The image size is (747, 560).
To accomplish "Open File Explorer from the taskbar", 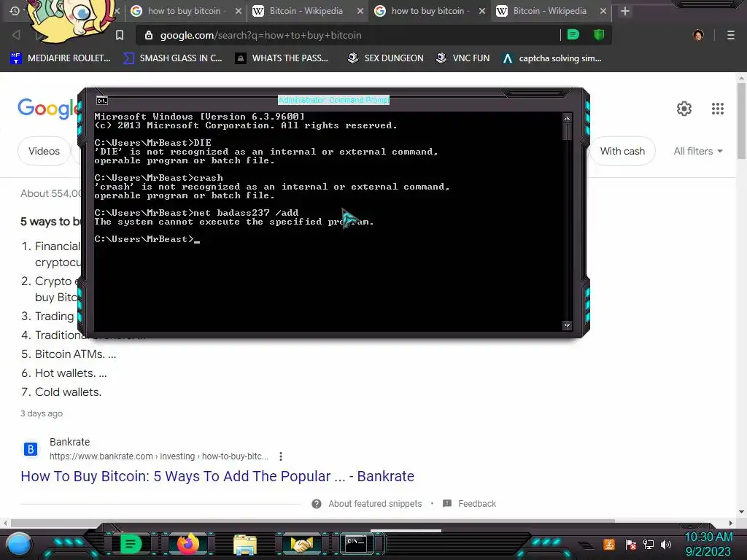I will pyautogui.click(x=245, y=544).
